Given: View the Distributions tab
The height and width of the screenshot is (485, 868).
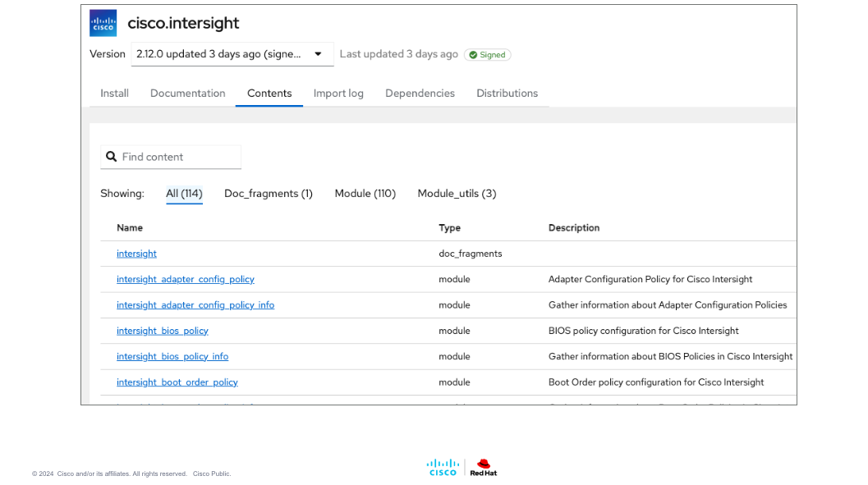Looking at the screenshot, I should [x=507, y=94].
